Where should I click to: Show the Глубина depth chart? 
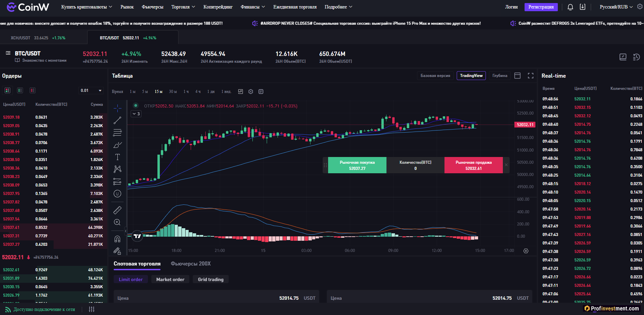(500, 76)
